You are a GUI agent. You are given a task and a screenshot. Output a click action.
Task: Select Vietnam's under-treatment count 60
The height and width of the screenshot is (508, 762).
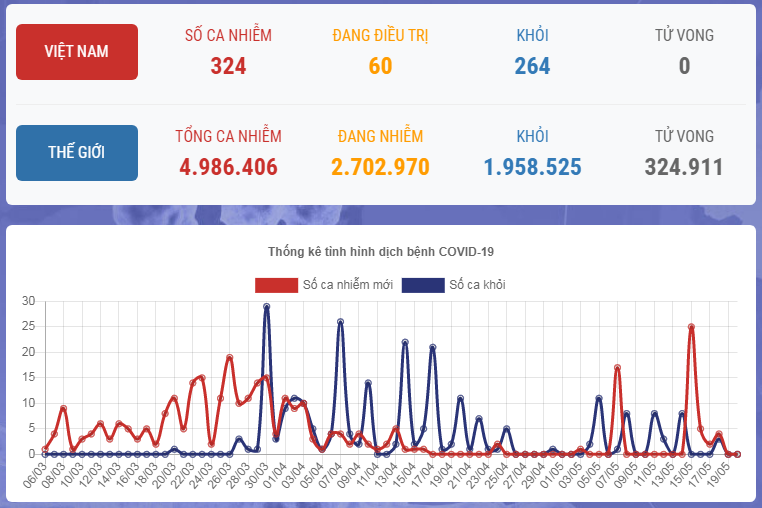380,66
